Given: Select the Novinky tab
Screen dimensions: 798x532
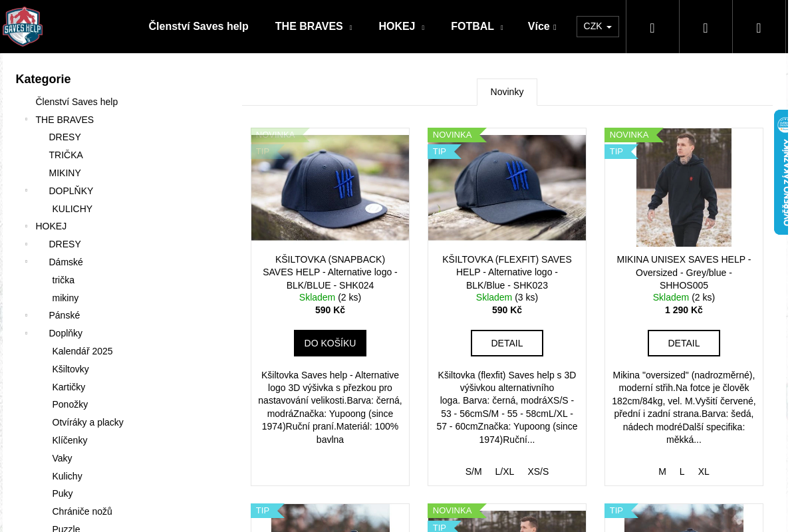Looking at the screenshot, I should [x=507, y=92].
